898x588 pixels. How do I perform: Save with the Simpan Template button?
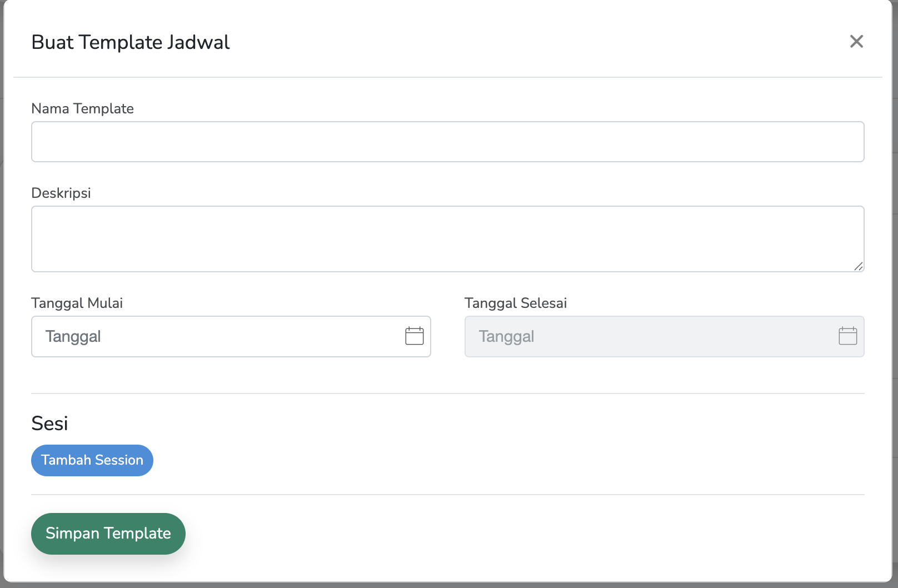108,534
